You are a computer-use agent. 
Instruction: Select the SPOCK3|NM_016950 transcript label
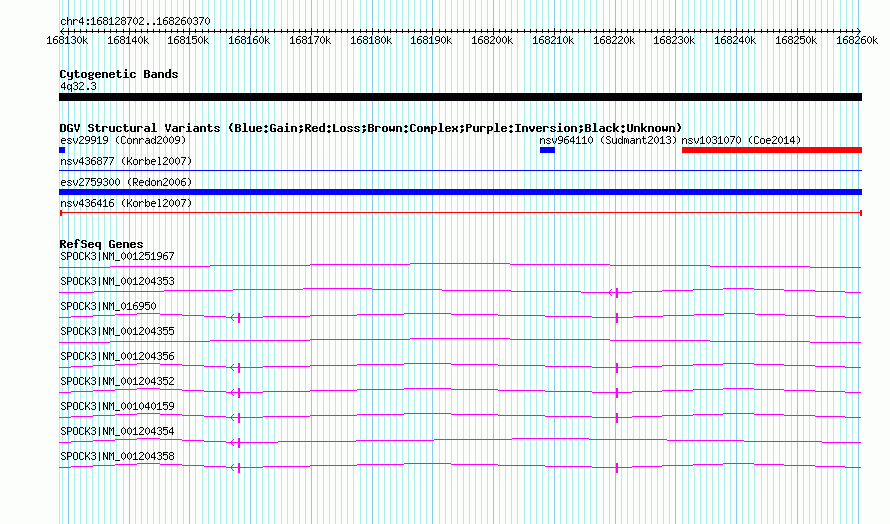(108, 307)
